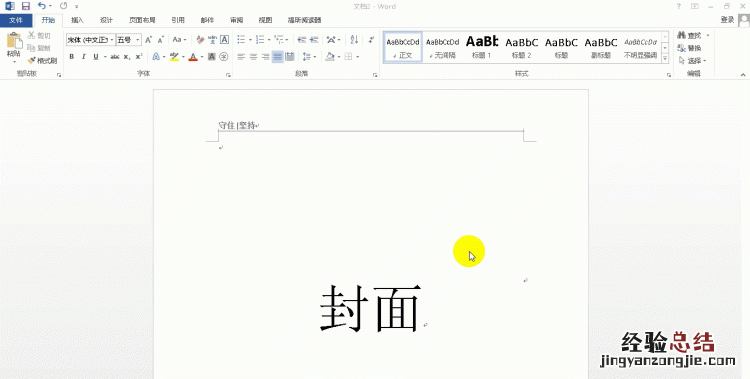The height and width of the screenshot is (379, 750).
Task: Open the font name (宋体) dropdown
Action: 112,40
